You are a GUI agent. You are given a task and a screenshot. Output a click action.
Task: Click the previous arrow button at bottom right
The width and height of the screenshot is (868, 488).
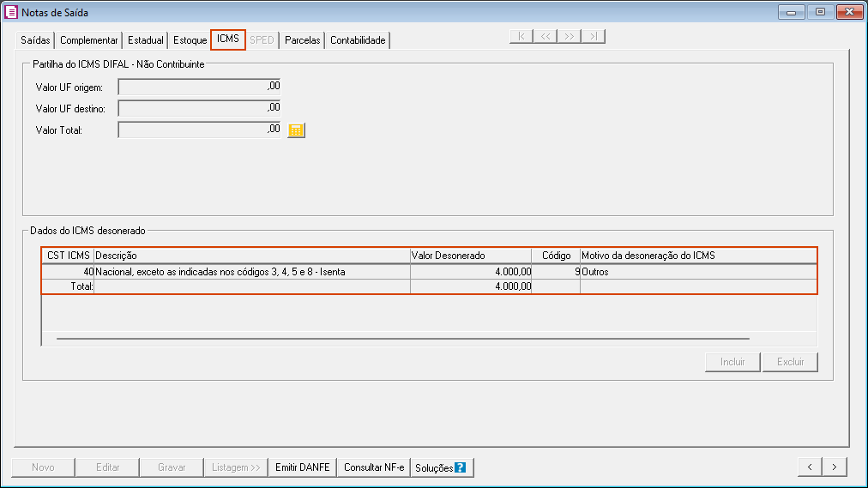809,467
